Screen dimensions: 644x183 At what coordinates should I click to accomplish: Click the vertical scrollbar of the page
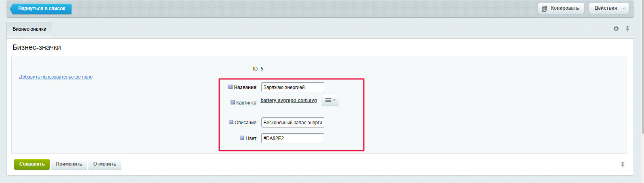tap(642, 67)
